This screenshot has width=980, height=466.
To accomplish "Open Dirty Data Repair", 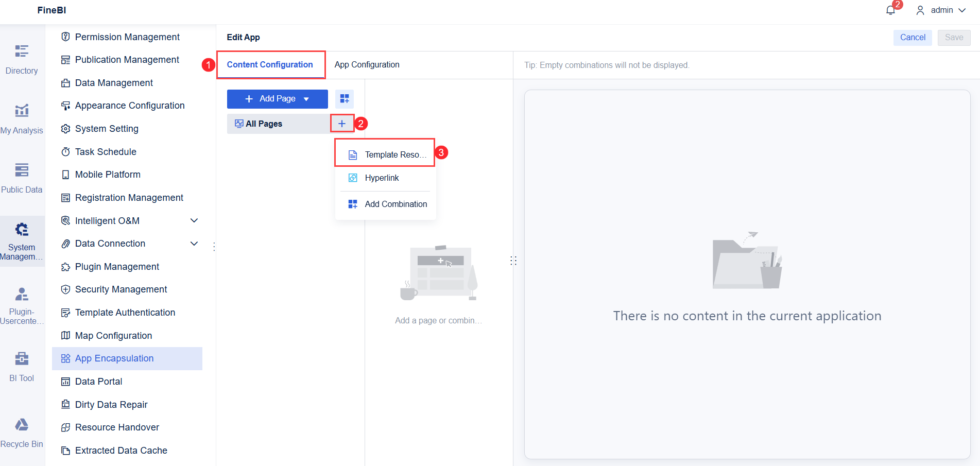I will tap(127, 405).
